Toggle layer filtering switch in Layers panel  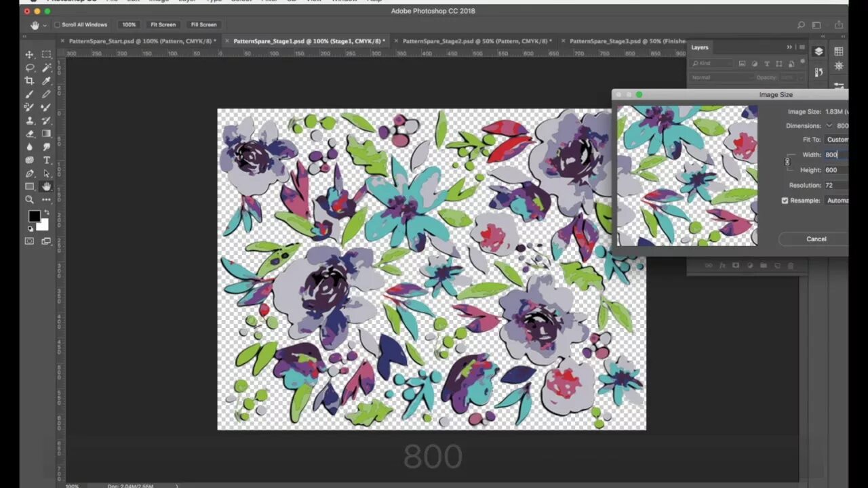[803, 62]
